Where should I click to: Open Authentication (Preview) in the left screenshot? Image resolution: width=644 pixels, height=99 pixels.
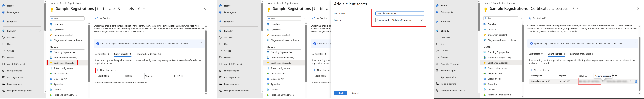point(66,58)
